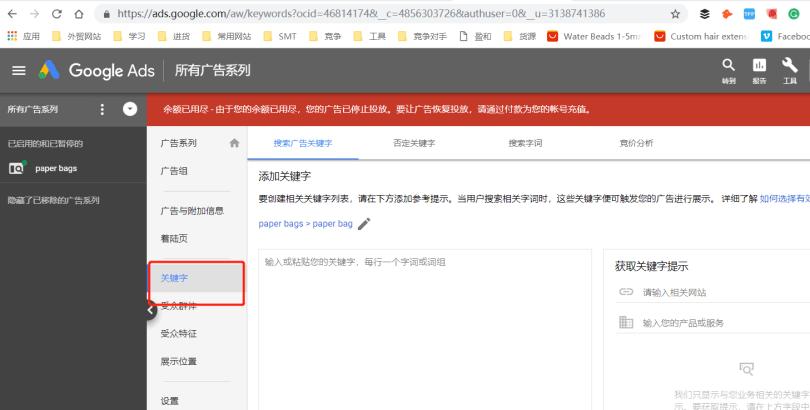The width and height of the screenshot is (810, 410).
Task: Reload the page with the refresh icon
Action: tap(56, 14)
